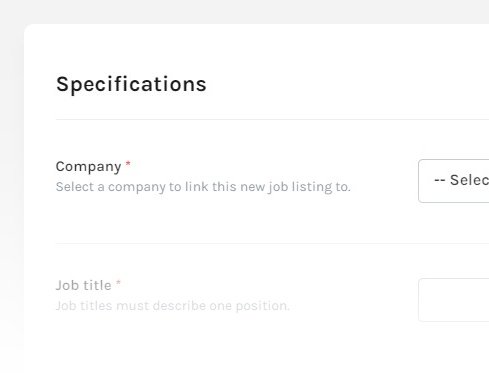
Task: Click the Specifications section heading
Action: tap(131, 84)
